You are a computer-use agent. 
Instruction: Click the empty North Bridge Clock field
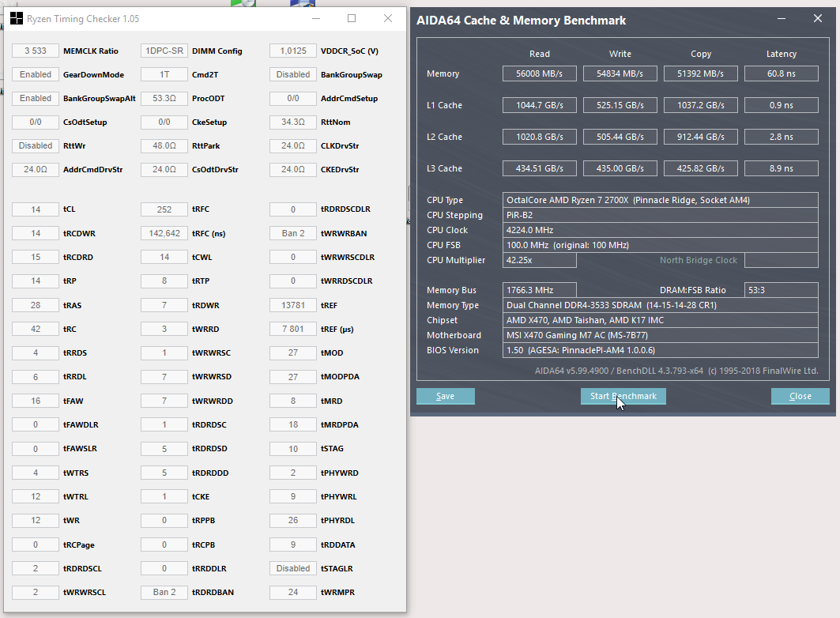coord(781,260)
